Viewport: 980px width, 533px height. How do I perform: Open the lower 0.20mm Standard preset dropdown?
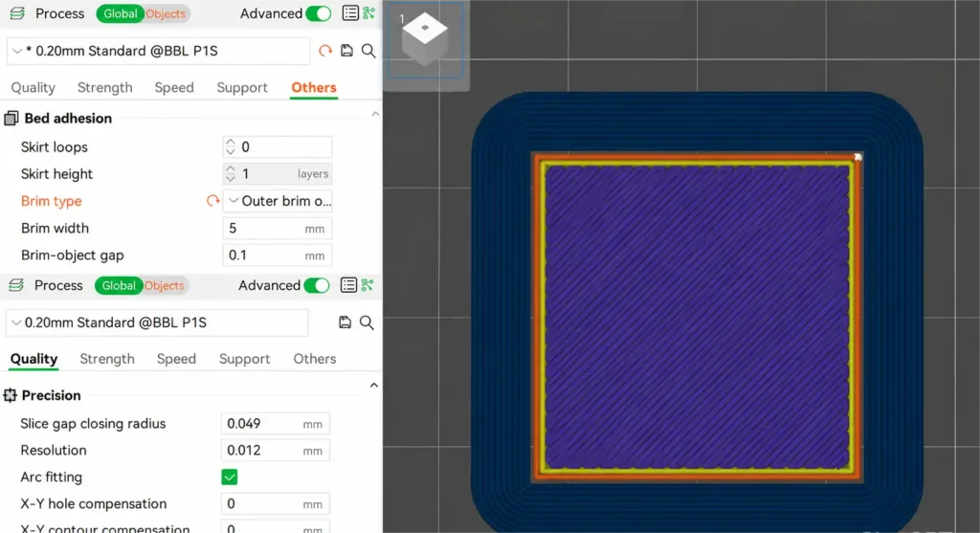click(158, 322)
